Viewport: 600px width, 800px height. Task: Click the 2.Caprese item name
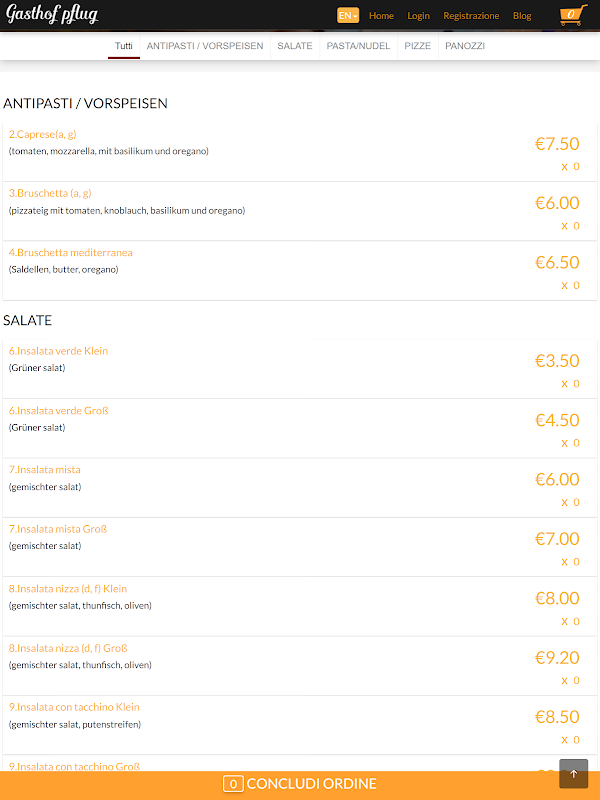[x=42, y=134]
